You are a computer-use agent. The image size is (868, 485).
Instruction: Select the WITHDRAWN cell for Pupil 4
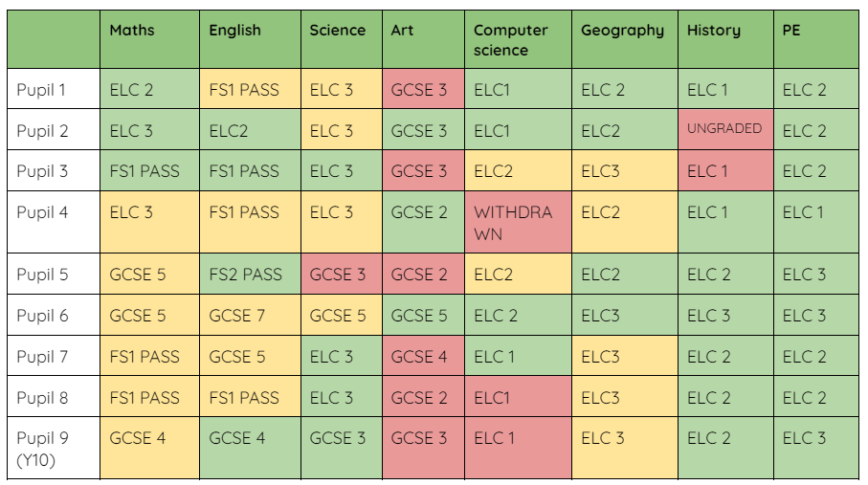513,222
